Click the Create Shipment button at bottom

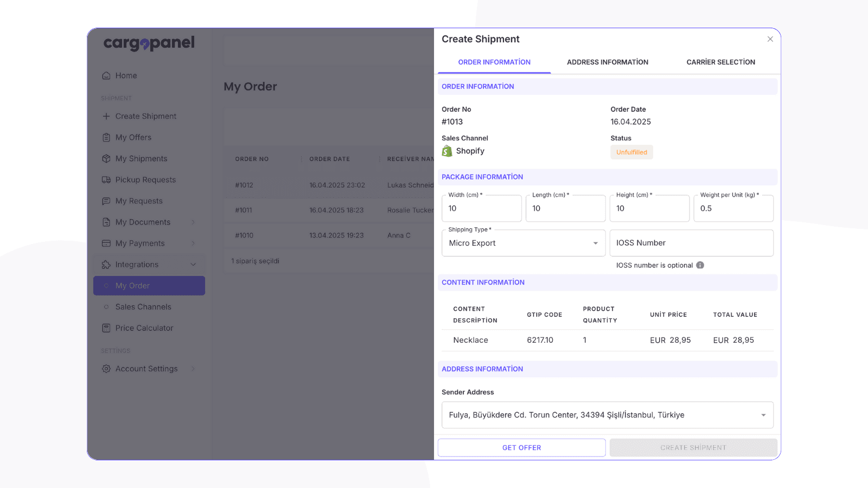coord(693,448)
